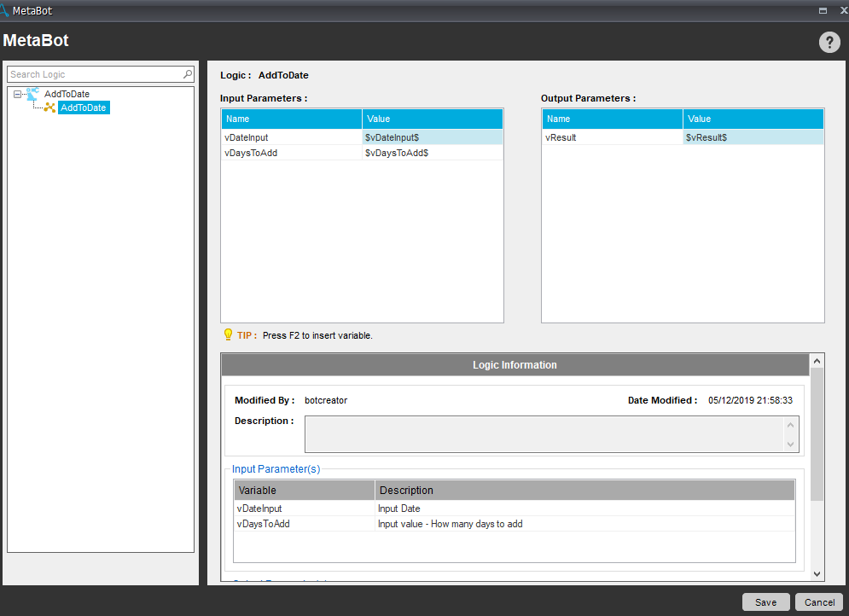
Task: Click the root AddToDate MetaBot icon in tree
Action: (x=33, y=94)
